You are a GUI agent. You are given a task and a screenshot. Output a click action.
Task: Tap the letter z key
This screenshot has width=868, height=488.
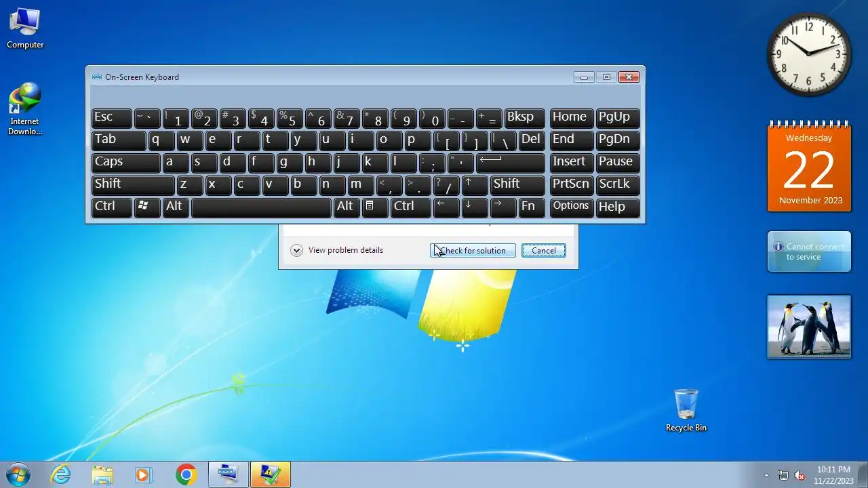point(190,184)
